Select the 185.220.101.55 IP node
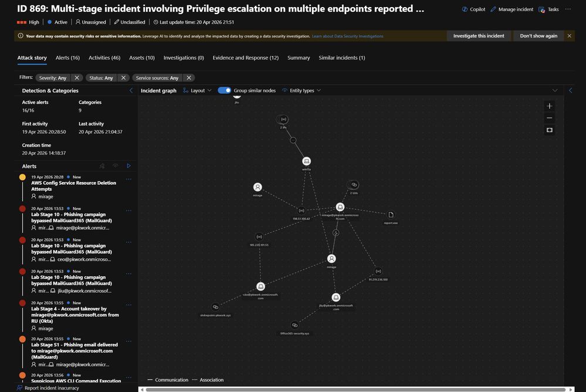This screenshot has width=586, height=392. [x=259, y=236]
